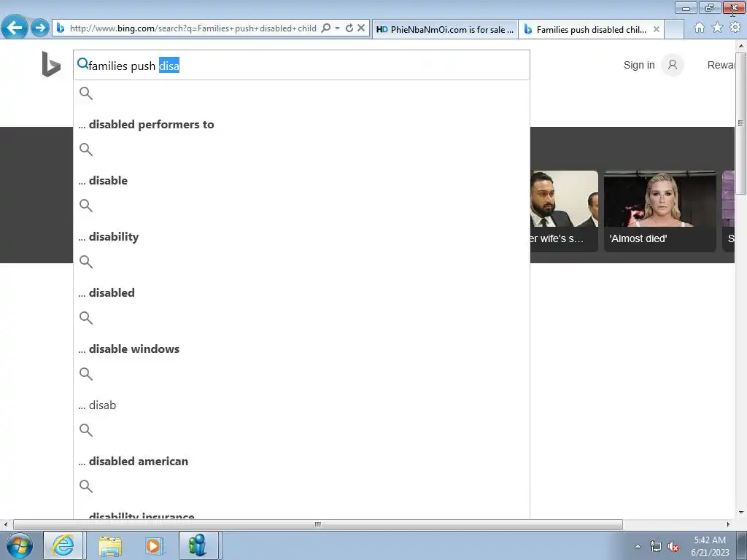Click magnifier icon above 'disabled american'
747x560 pixels.
86,430
